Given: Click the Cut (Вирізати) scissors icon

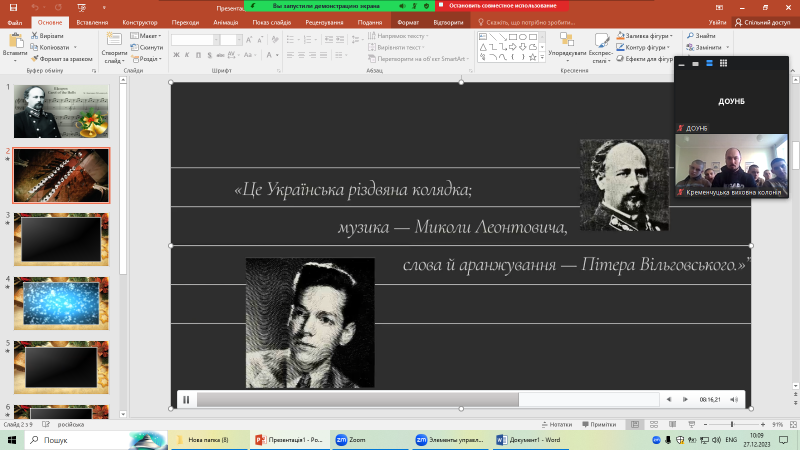Looking at the screenshot, I should (x=34, y=36).
